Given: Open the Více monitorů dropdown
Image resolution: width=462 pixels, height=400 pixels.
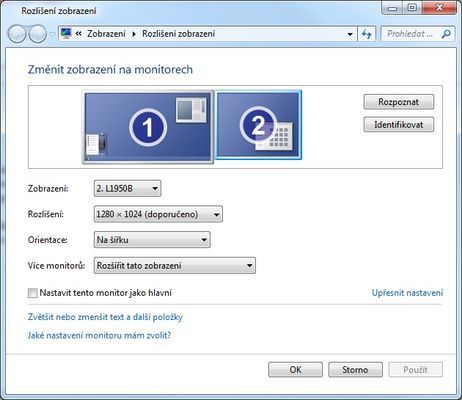Looking at the screenshot, I should point(175,266).
